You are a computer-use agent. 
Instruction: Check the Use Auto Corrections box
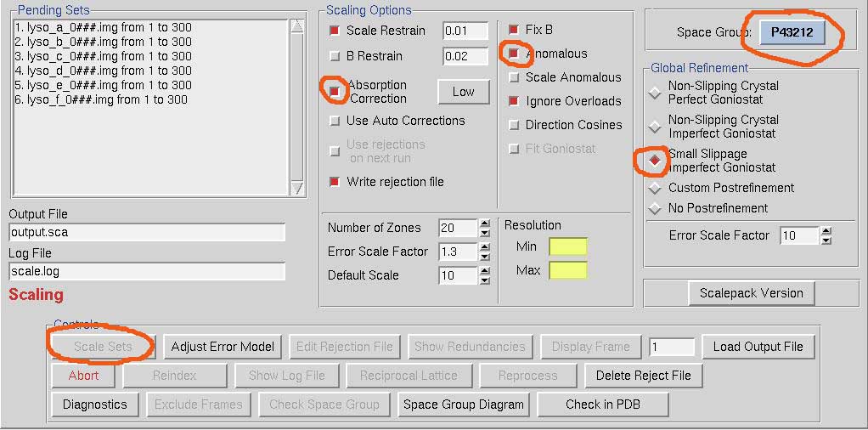pos(335,121)
